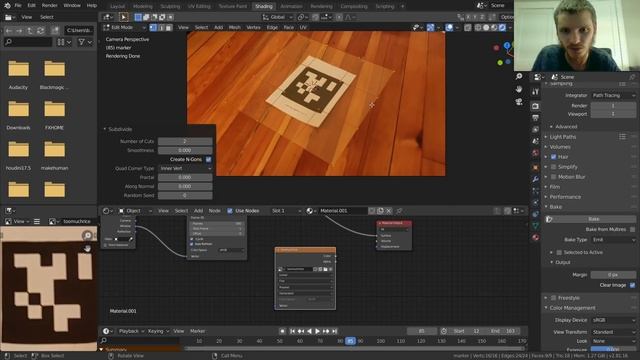The height and width of the screenshot is (360, 640).
Task: Adjust the Smoothness slider
Action: click(x=185, y=150)
